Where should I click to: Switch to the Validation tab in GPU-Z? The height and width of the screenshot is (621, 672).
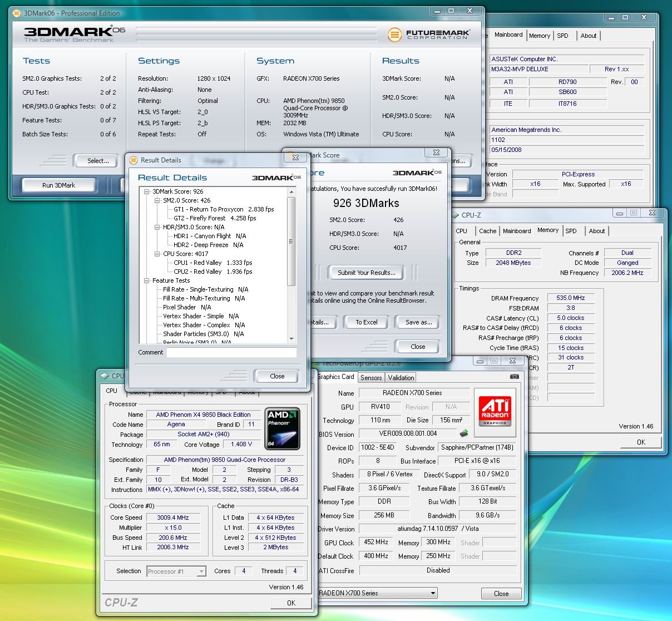tap(401, 378)
